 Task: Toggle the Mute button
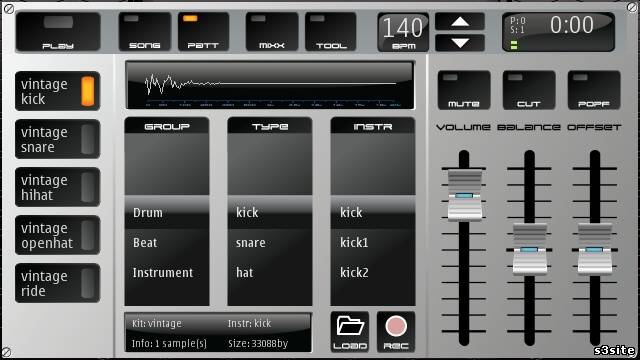[x=464, y=90]
